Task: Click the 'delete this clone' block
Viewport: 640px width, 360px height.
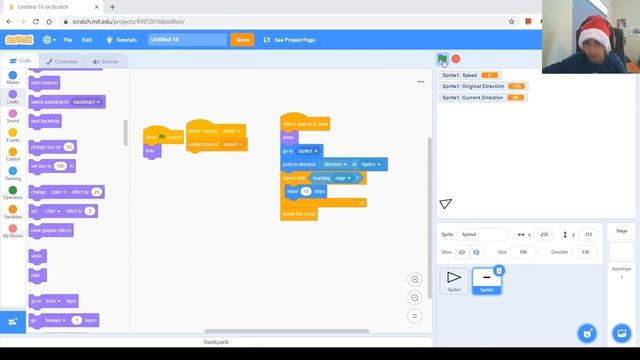Action: [299, 214]
